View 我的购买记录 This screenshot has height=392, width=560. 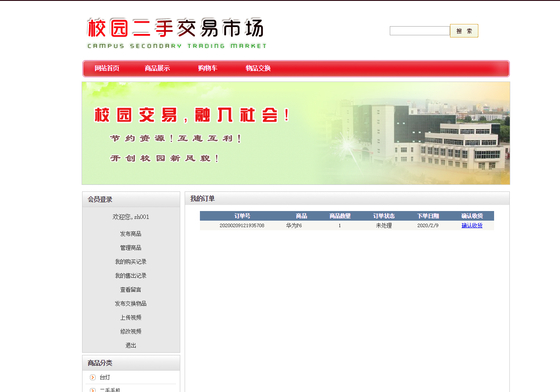[x=131, y=262]
